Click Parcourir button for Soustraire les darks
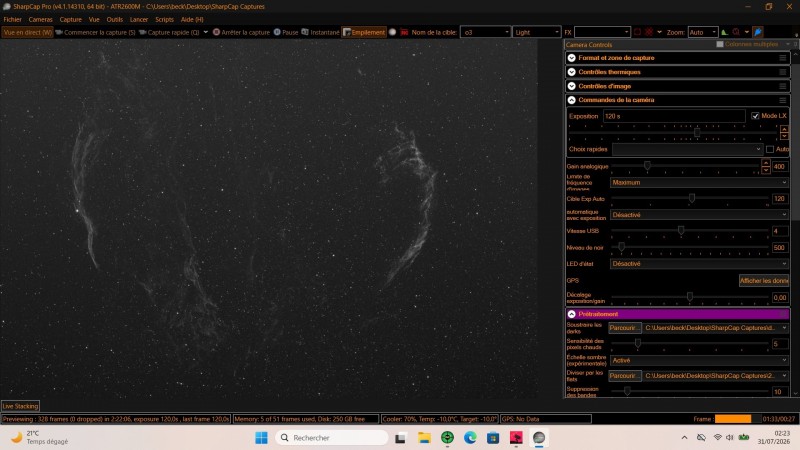 pyautogui.click(x=624, y=328)
